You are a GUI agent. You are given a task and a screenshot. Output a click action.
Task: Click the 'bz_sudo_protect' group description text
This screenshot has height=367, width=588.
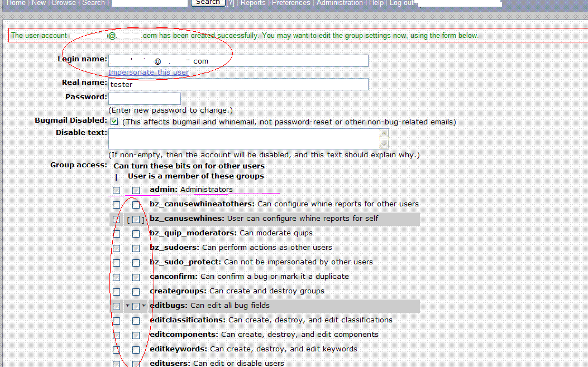261,262
